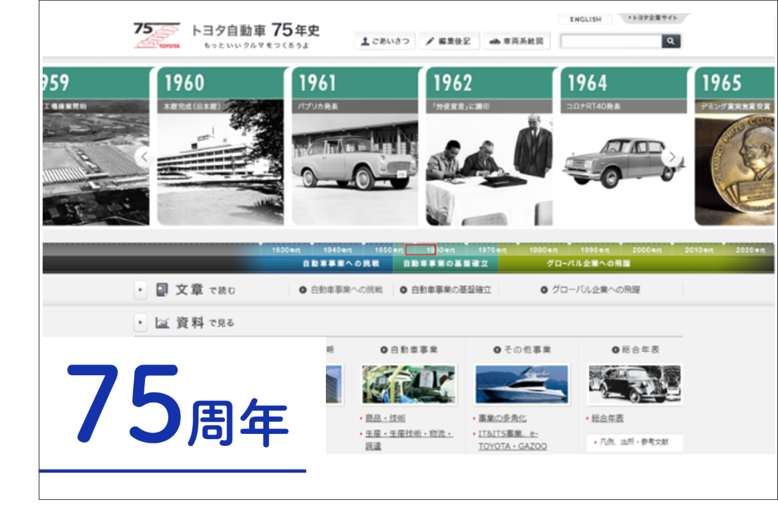Switch site language to ENGLISH
778x532 pixels.
coord(586,19)
